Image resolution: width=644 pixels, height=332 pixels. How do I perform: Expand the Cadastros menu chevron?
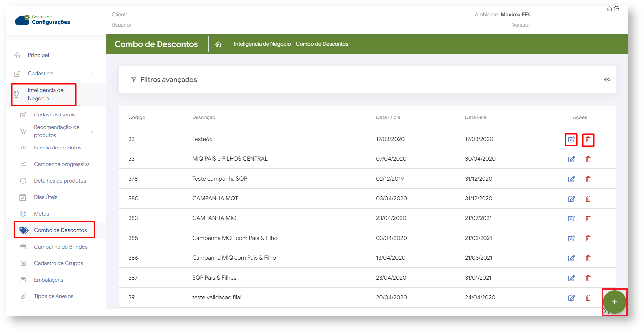click(x=92, y=74)
